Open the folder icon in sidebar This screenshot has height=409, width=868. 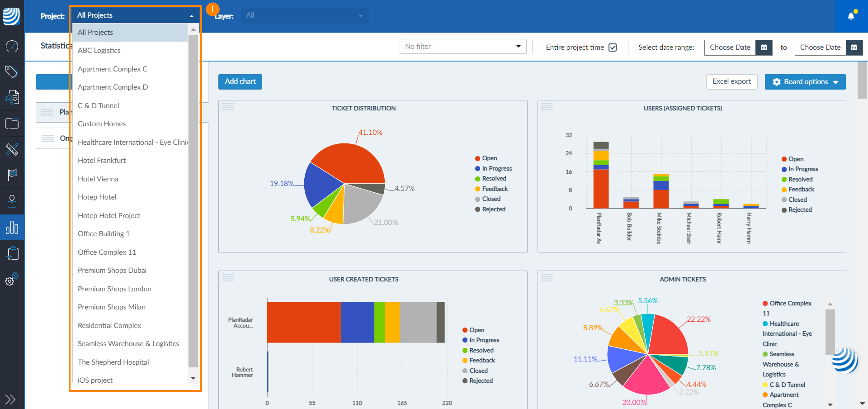tap(12, 124)
